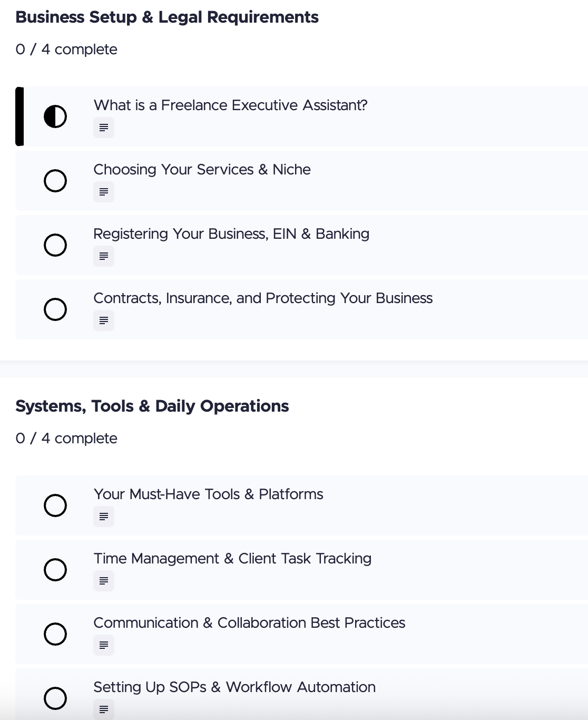Toggle circle beside Communication & Collaboration Best Practices

(x=55, y=634)
